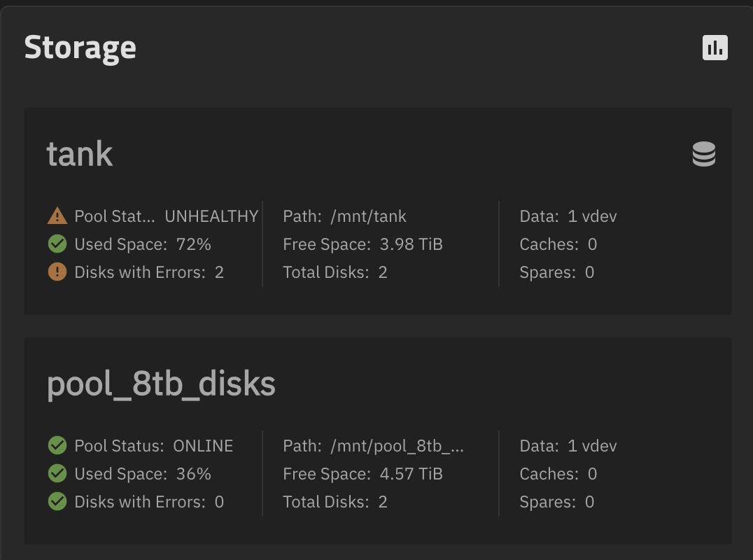Click tank Data: 1 vdev entry

coord(568,216)
